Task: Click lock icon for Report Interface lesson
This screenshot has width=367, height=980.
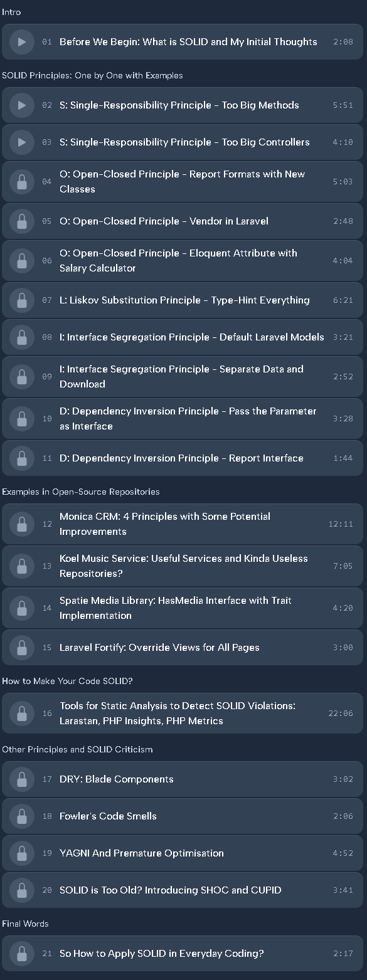Action: point(21,458)
